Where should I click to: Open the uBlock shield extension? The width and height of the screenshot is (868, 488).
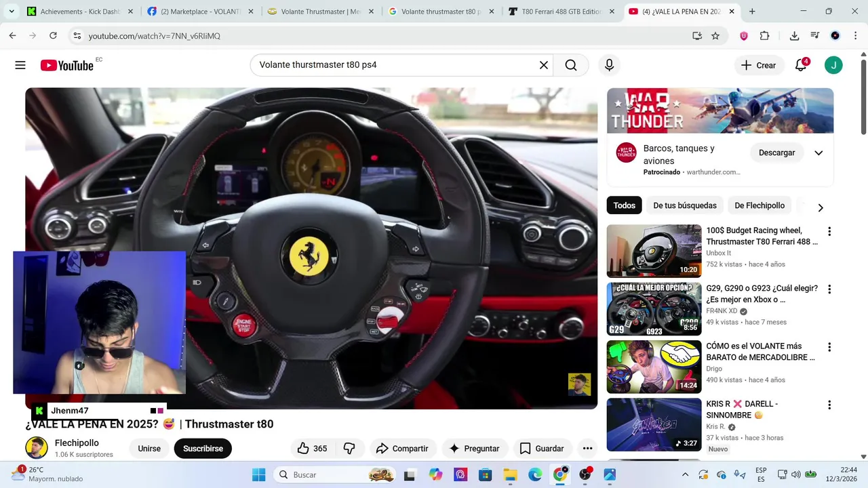[744, 36]
